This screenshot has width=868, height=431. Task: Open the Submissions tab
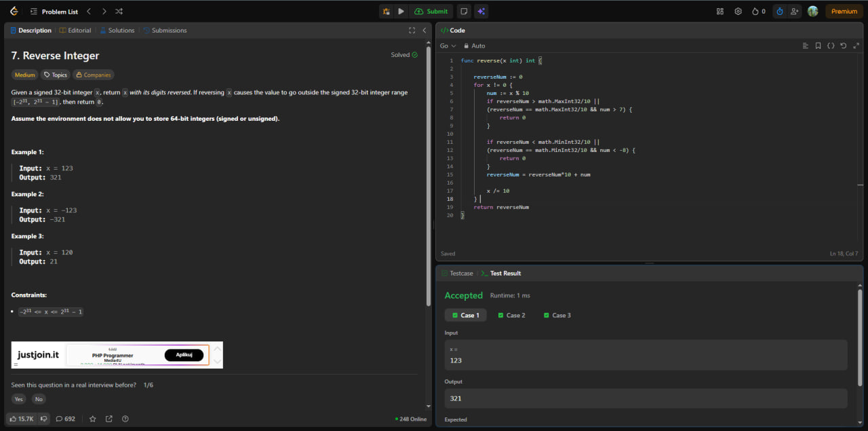click(165, 31)
